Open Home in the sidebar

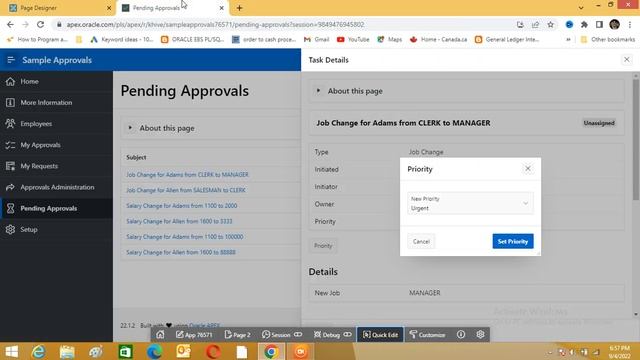(56, 81)
